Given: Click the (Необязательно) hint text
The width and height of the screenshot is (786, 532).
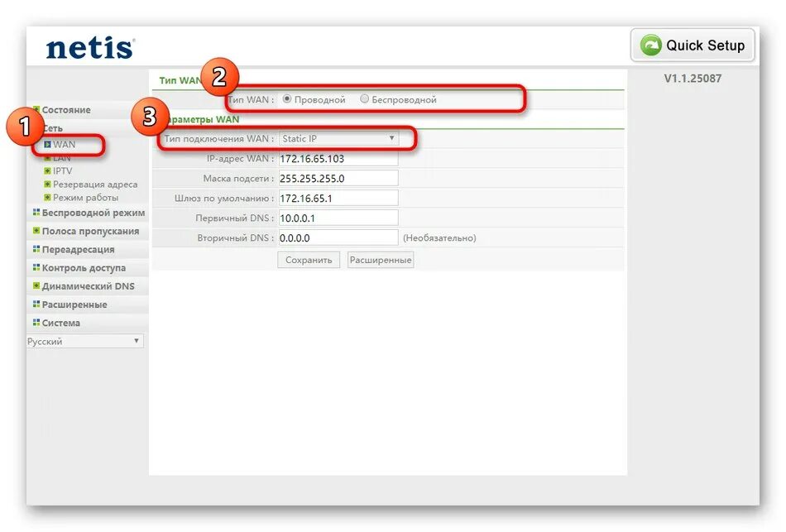Looking at the screenshot, I should (x=439, y=237).
